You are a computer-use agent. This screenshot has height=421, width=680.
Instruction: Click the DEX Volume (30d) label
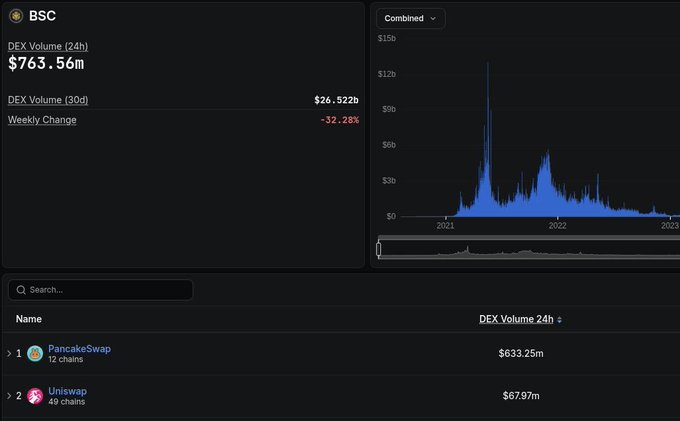pyautogui.click(x=48, y=100)
